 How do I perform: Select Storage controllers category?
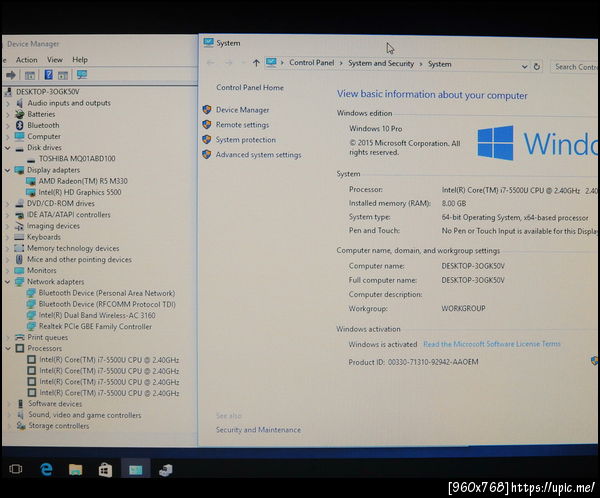59,426
